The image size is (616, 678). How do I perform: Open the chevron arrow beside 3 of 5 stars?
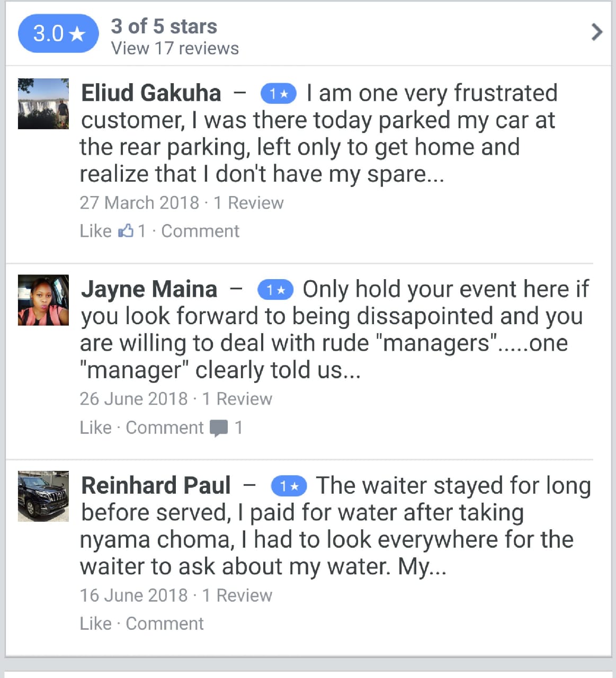(596, 32)
